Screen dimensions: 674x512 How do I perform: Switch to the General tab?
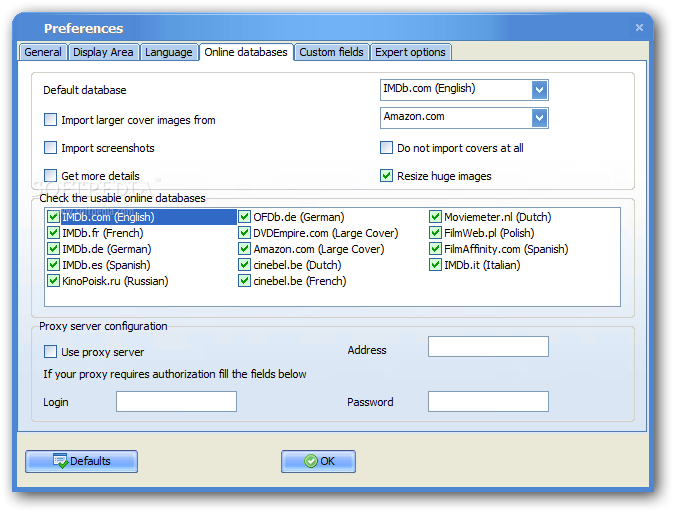(43, 52)
